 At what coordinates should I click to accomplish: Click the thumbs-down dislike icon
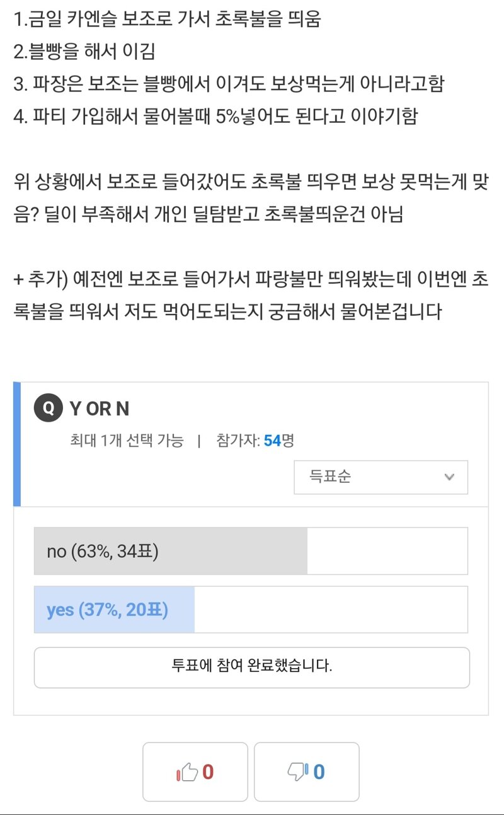click(298, 772)
